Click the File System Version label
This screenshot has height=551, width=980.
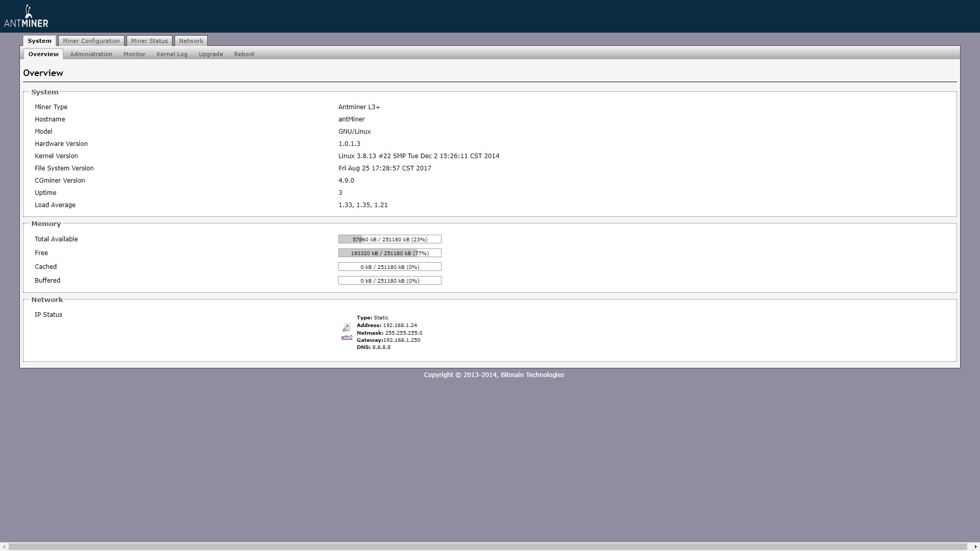(64, 168)
